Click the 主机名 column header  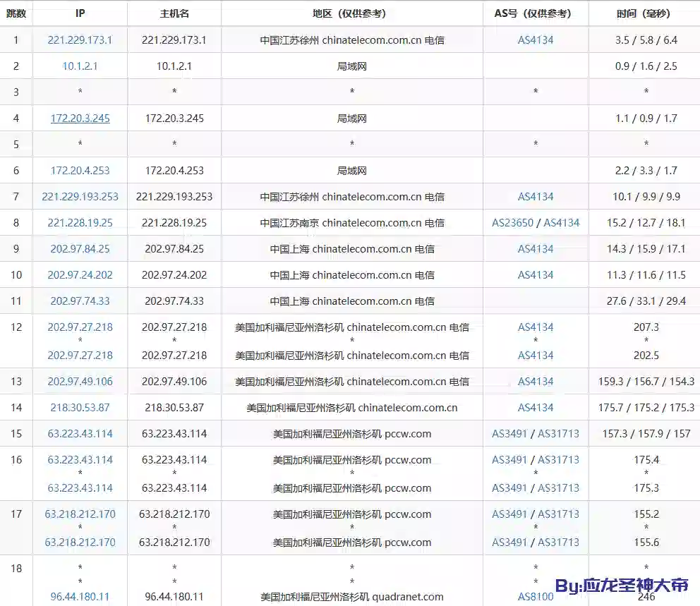[174, 13]
